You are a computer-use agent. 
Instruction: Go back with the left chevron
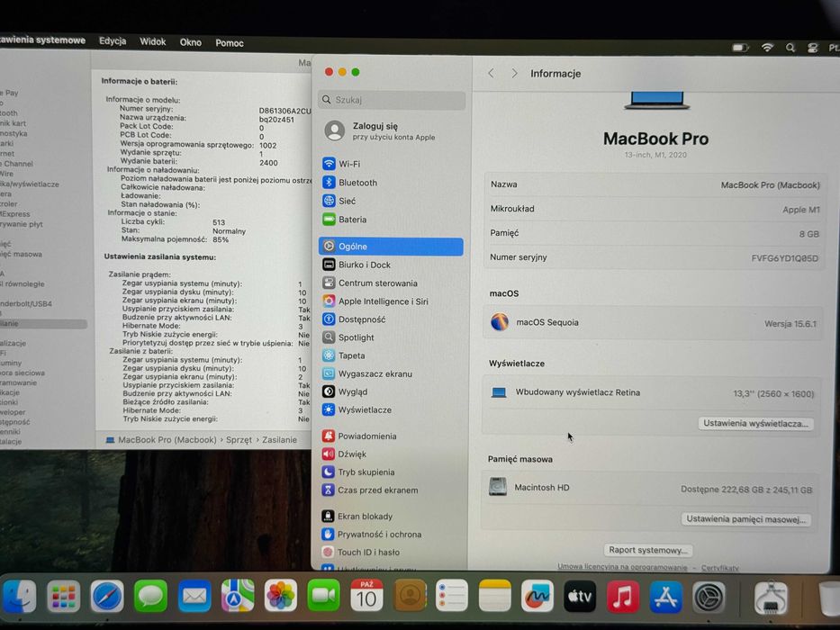tap(491, 74)
